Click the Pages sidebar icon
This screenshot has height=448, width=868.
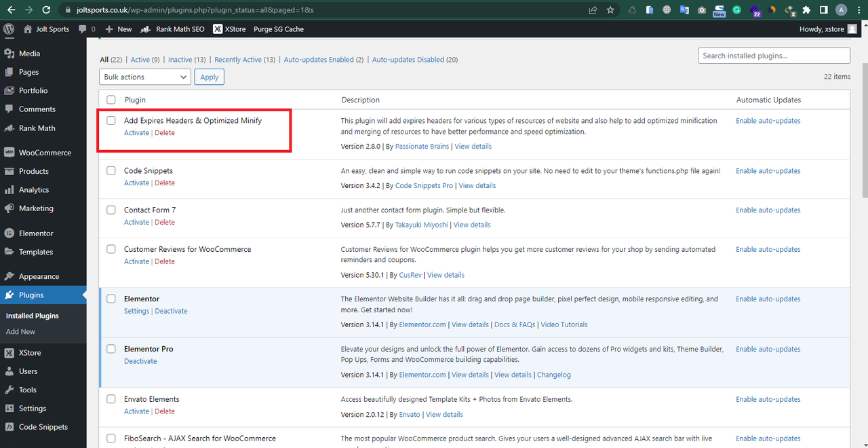tap(9, 72)
